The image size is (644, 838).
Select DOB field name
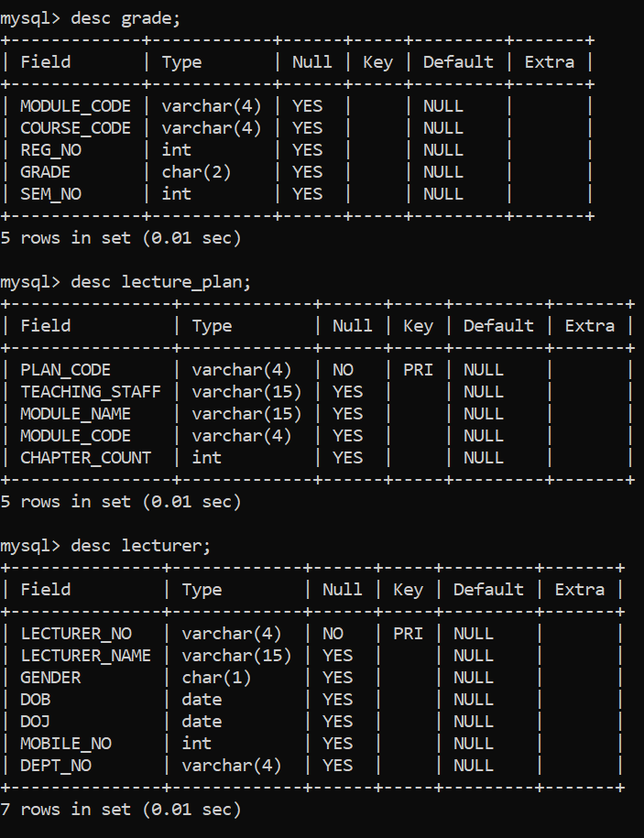36,699
